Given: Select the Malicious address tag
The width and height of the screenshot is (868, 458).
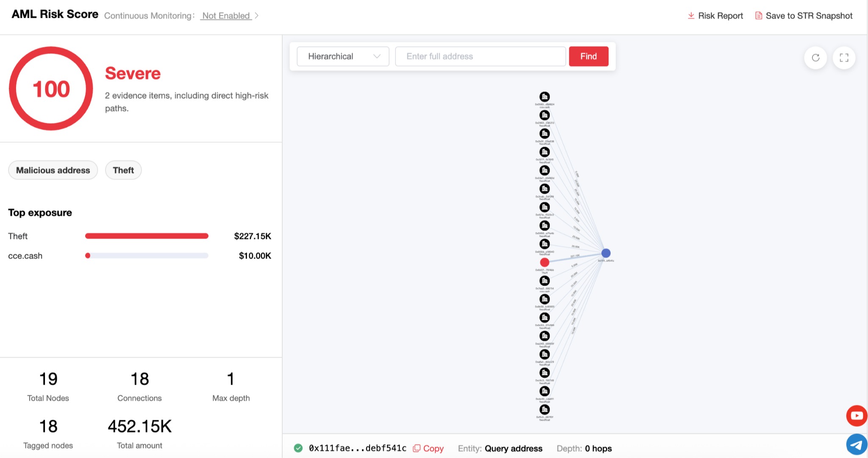Looking at the screenshot, I should click(x=53, y=170).
